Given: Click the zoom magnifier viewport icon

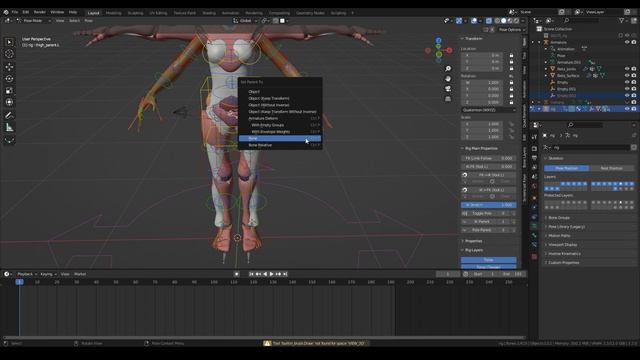Looking at the screenshot, I should pyautogui.click(x=448, y=69).
